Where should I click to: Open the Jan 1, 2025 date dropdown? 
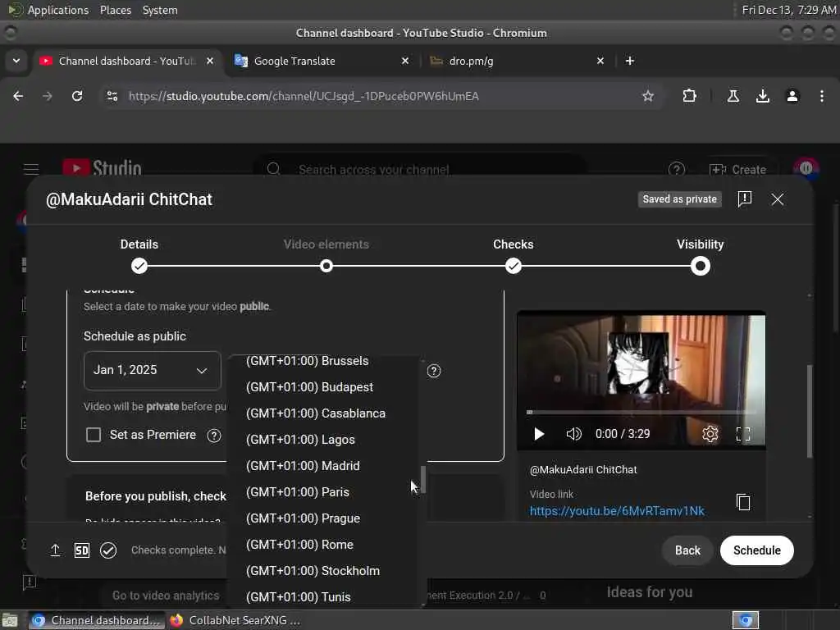click(152, 370)
